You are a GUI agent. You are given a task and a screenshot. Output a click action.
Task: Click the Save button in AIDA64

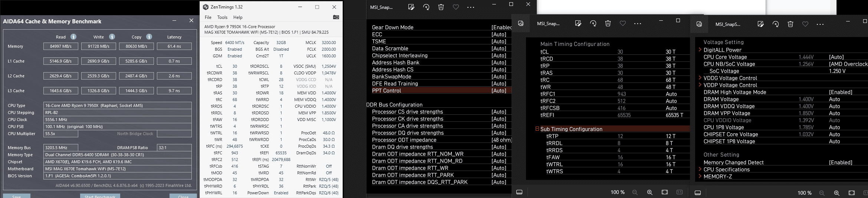[17, 196]
